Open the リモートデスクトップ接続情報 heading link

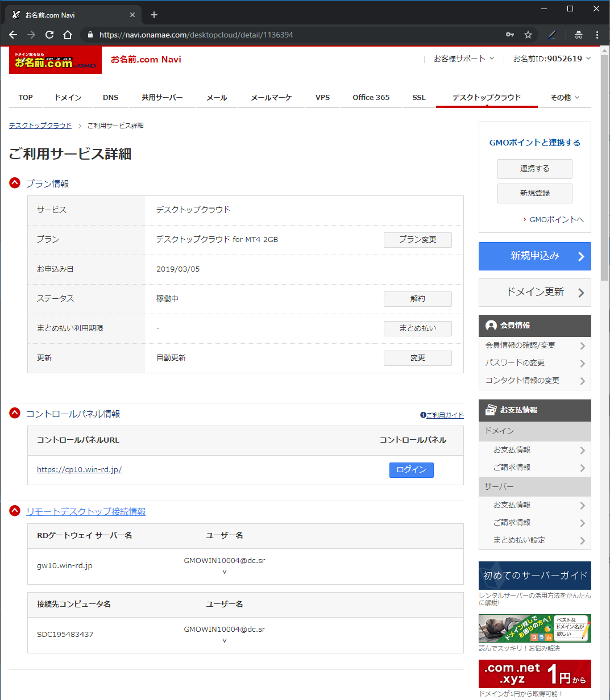86,511
